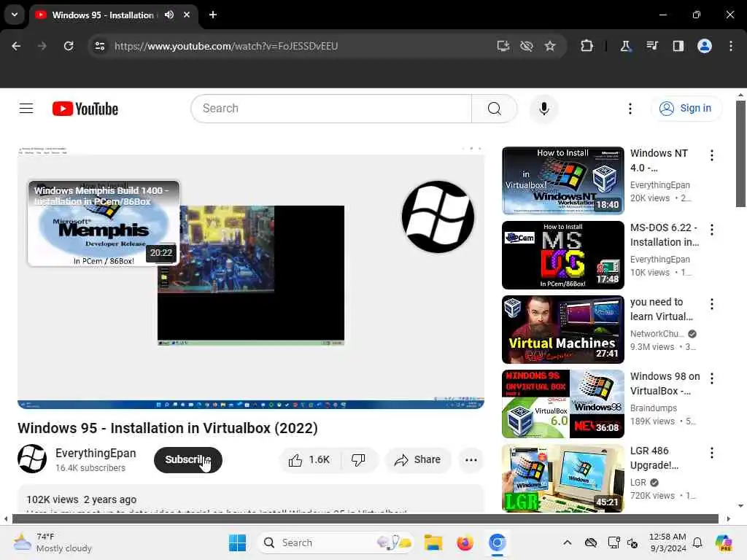Open options menu for MS-DOS 6.22 video

712,230
